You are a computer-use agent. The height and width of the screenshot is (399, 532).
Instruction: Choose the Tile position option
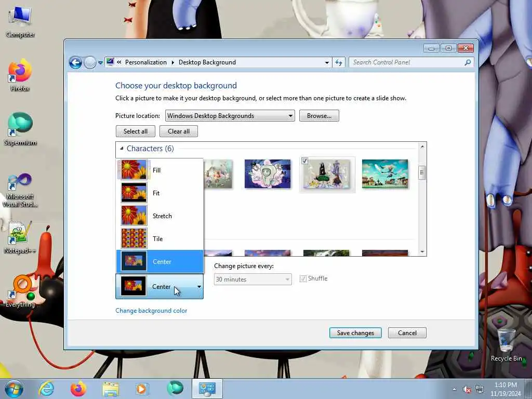coord(160,238)
